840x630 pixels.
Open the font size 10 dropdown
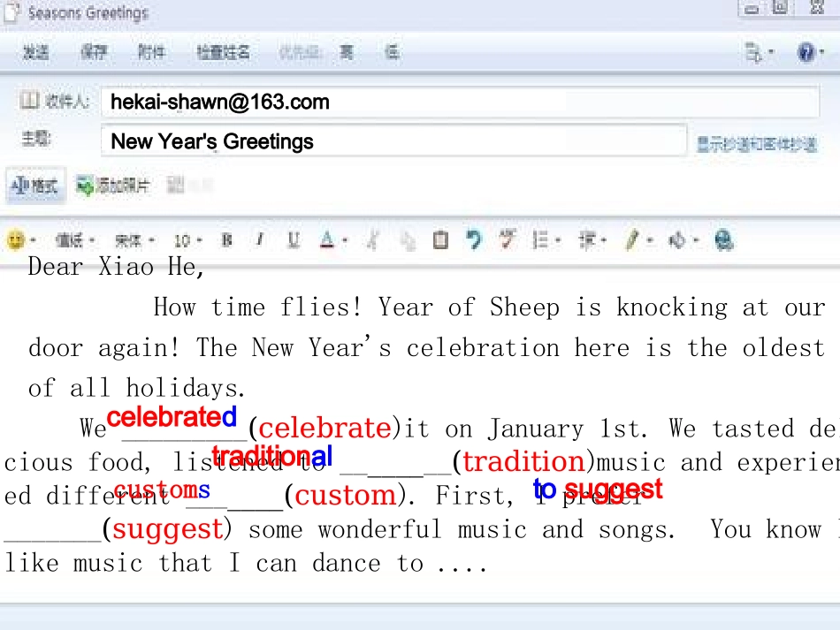pos(187,240)
